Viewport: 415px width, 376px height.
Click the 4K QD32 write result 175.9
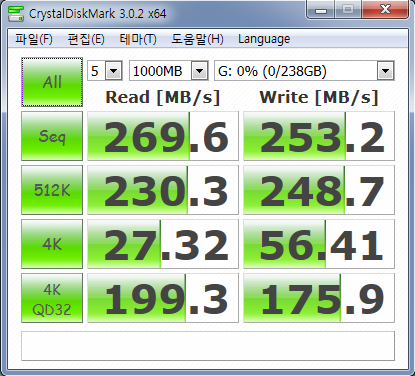click(319, 298)
